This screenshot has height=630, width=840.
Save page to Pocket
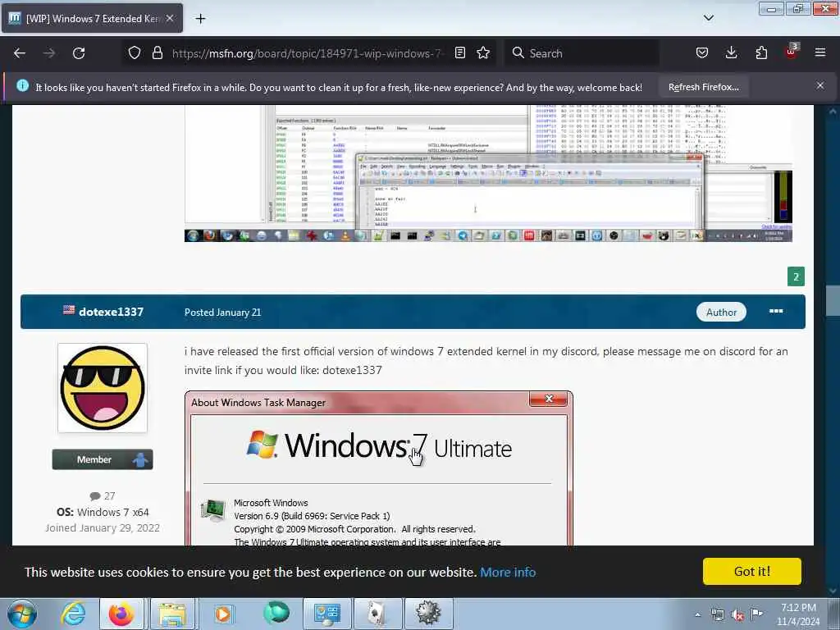pos(702,53)
